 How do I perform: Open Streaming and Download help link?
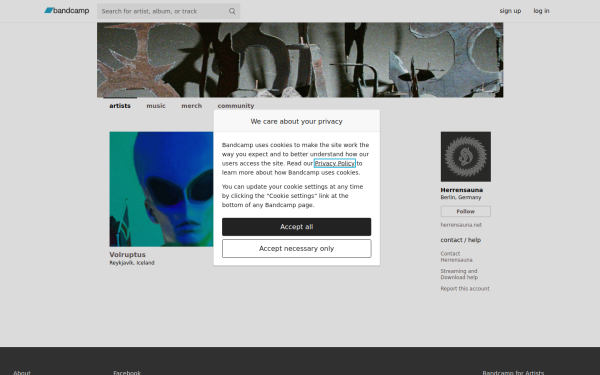pyautogui.click(x=459, y=274)
